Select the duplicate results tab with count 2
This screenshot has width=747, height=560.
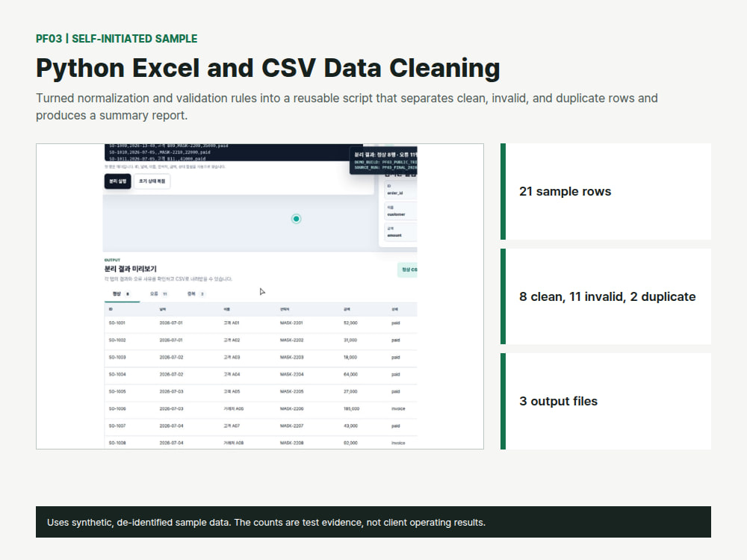(x=195, y=293)
